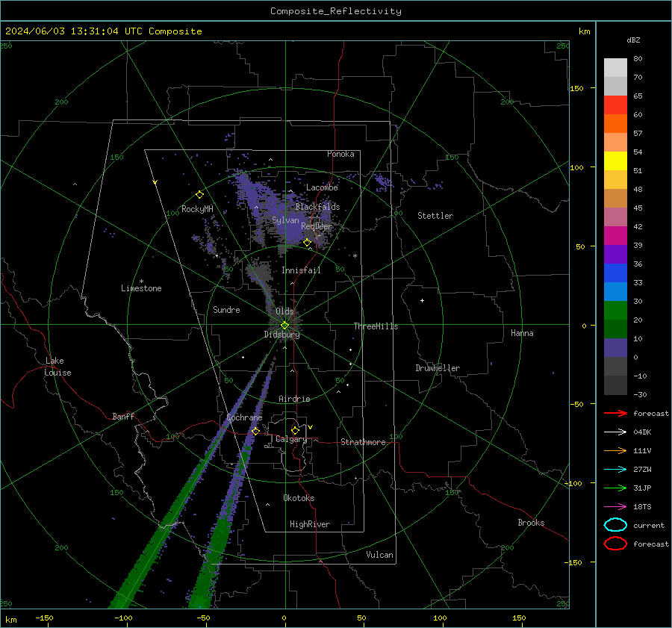Click the red forecast ellipse icon
The width and height of the screenshot is (672, 628).
(615, 544)
